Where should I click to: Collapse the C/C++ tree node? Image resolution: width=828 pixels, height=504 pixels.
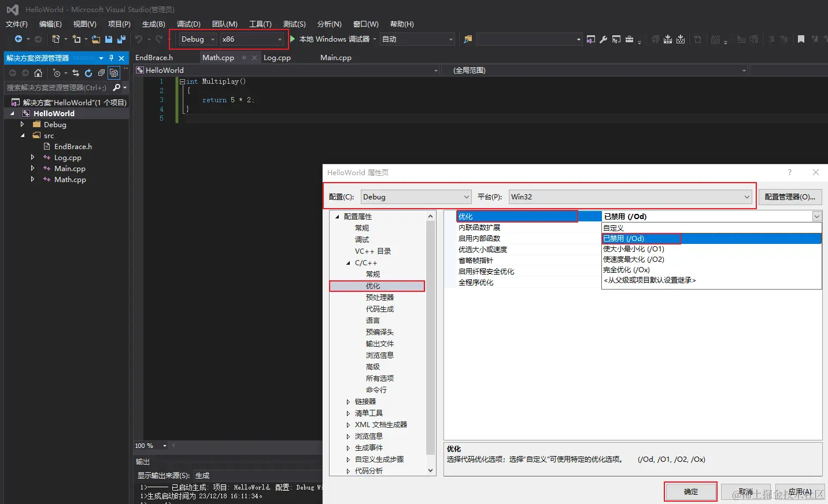[x=348, y=263]
